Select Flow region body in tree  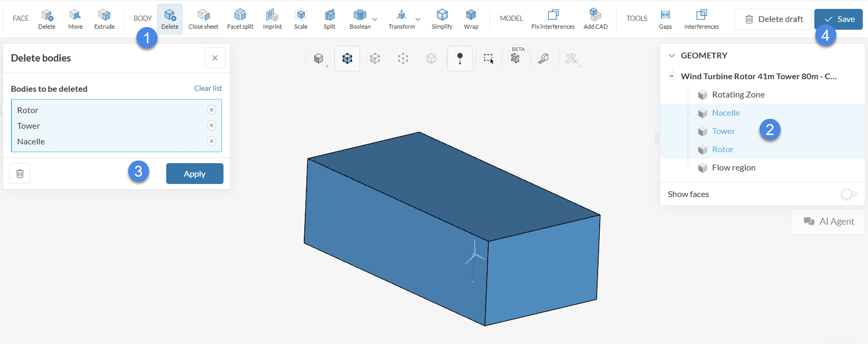tap(733, 167)
